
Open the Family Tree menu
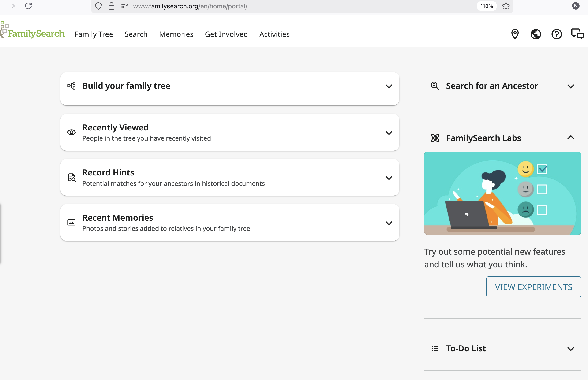coord(94,34)
